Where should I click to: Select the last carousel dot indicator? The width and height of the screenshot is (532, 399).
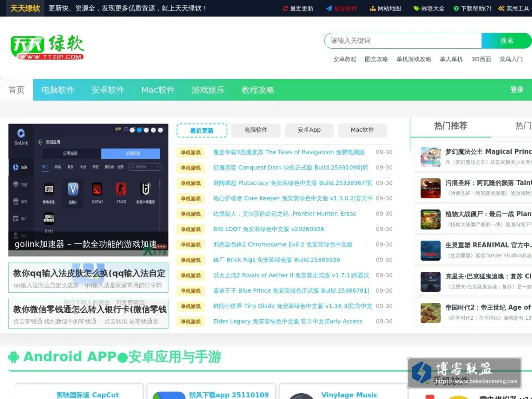(160, 130)
